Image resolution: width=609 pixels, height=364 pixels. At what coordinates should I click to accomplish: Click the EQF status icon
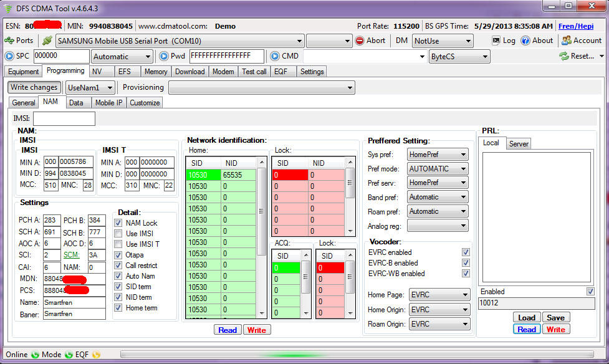tap(96, 354)
